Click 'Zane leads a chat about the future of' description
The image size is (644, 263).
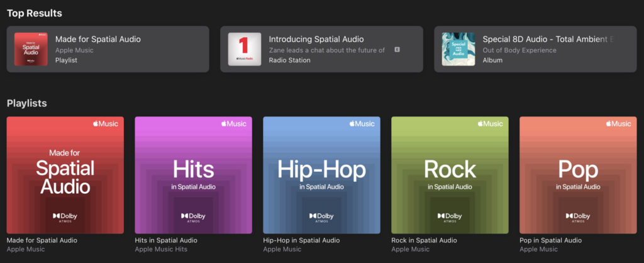(327, 50)
